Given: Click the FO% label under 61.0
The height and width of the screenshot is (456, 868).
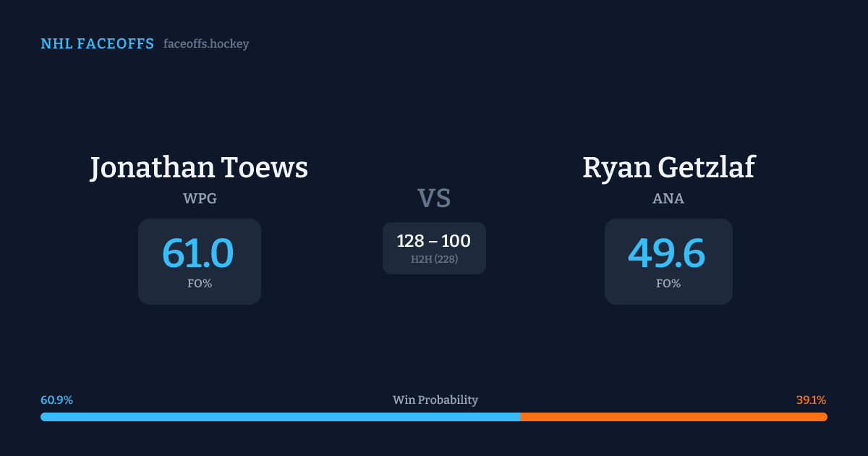Looking at the screenshot, I should coord(200,284).
